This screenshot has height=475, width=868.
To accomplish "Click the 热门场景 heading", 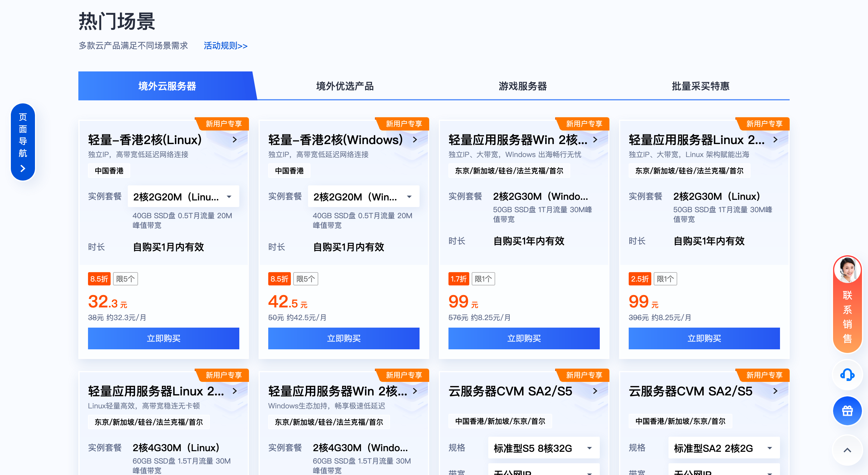I will pos(117,21).
